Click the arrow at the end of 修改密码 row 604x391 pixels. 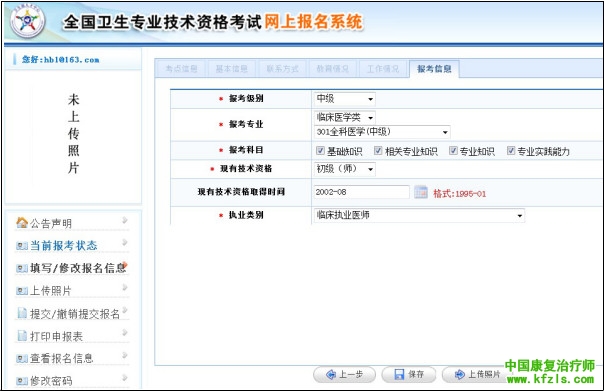[125, 378]
